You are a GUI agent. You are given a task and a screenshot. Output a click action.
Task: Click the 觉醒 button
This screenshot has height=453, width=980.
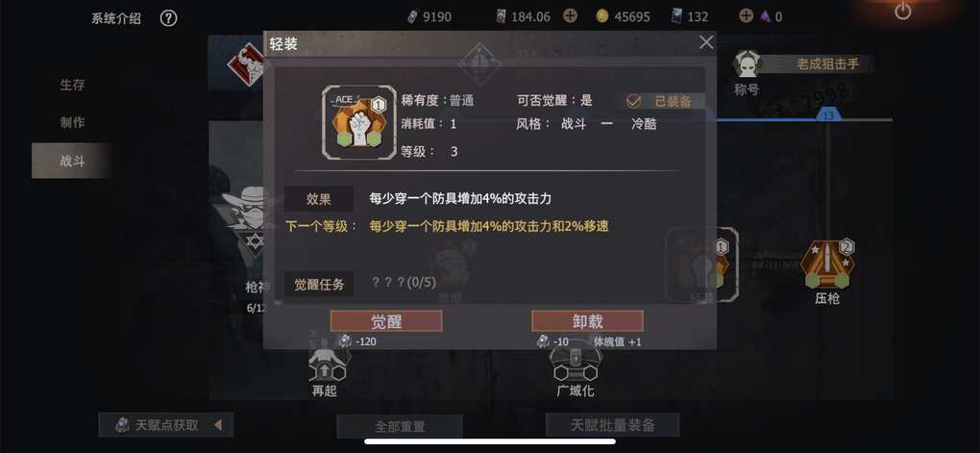386,321
